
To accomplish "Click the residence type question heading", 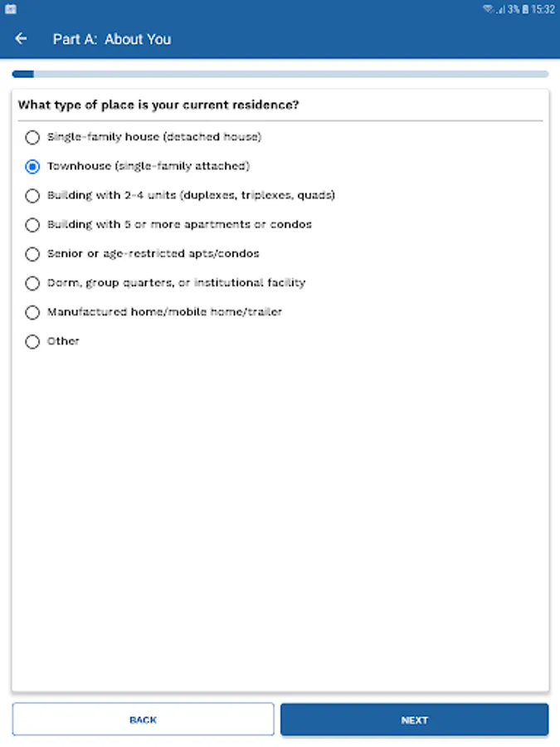I will (x=158, y=105).
